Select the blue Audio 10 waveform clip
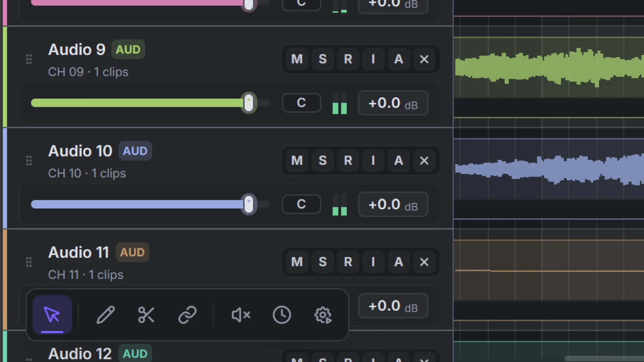 click(x=549, y=169)
